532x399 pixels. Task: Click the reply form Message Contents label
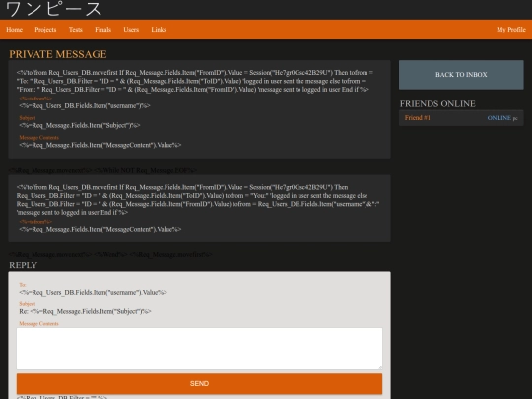click(x=38, y=324)
